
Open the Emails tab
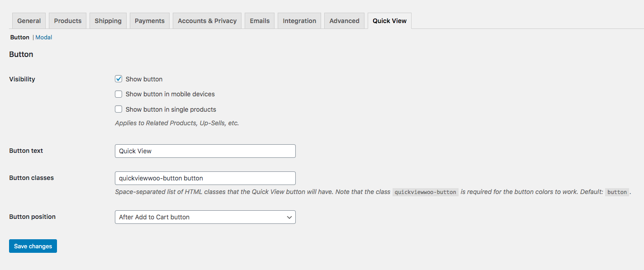pyautogui.click(x=260, y=21)
